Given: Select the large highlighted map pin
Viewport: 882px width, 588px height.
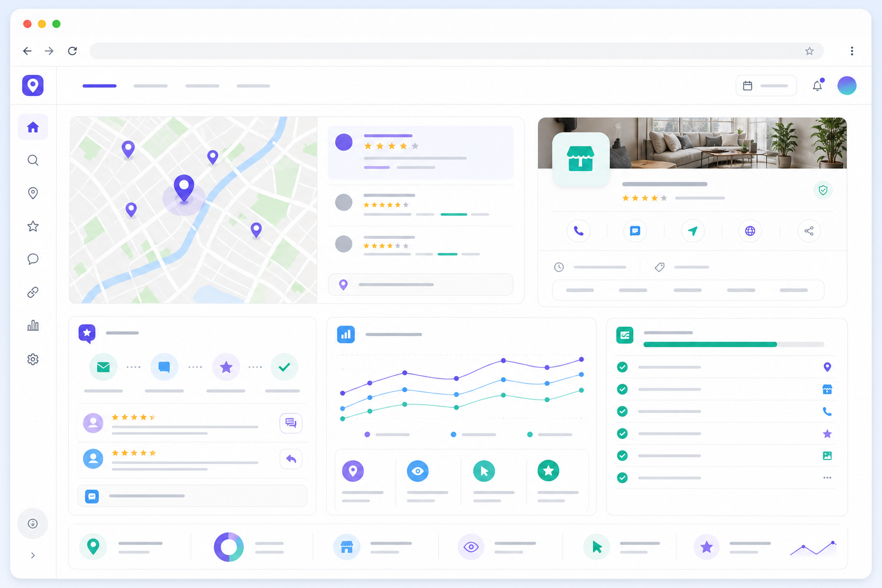Looking at the screenshot, I should 184,189.
